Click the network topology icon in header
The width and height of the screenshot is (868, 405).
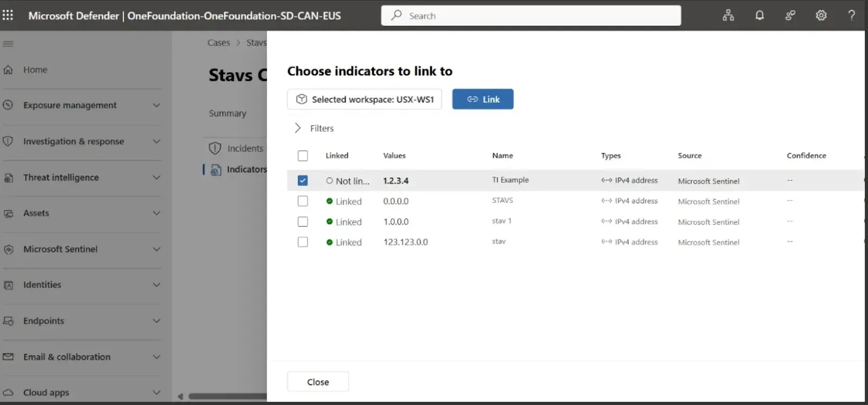click(x=728, y=15)
